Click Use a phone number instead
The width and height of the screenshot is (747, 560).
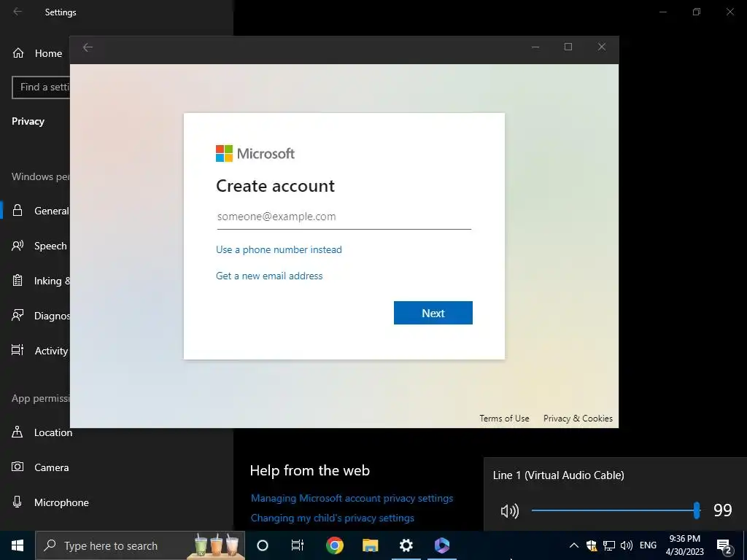pyautogui.click(x=279, y=249)
